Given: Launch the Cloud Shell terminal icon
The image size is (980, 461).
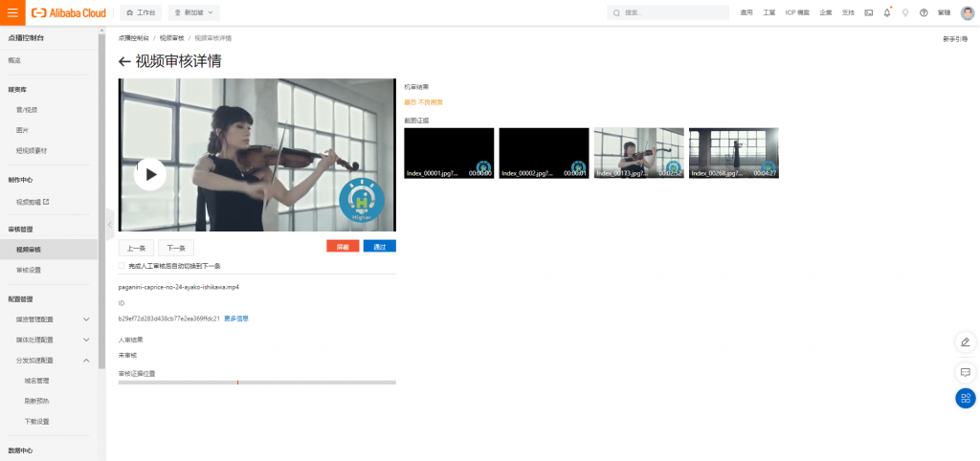Looking at the screenshot, I should click(869, 12).
